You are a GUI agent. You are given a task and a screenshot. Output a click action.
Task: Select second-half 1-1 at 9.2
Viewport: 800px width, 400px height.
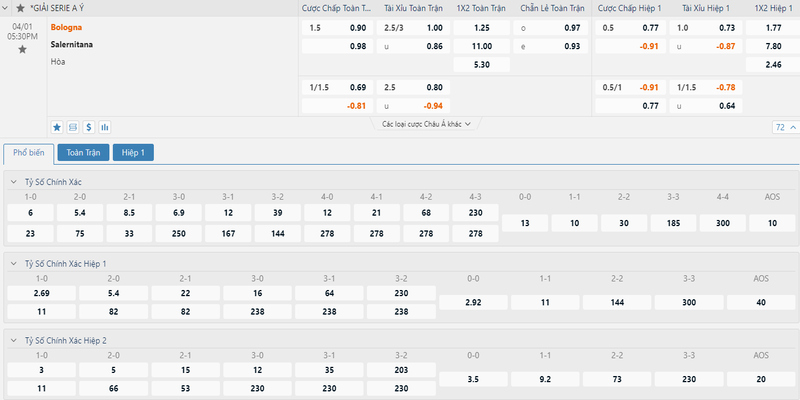click(545, 379)
